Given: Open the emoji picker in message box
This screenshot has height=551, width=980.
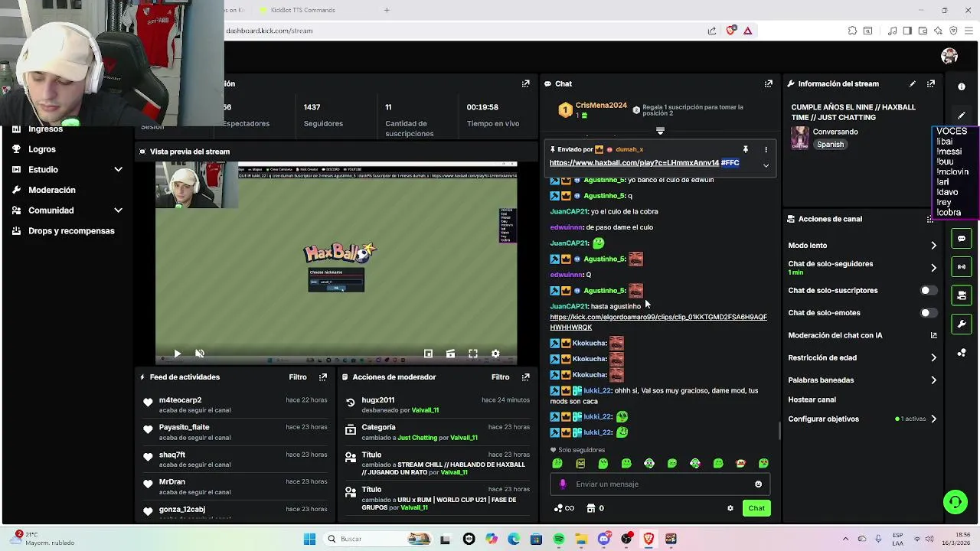Looking at the screenshot, I should [x=758, y=484].
